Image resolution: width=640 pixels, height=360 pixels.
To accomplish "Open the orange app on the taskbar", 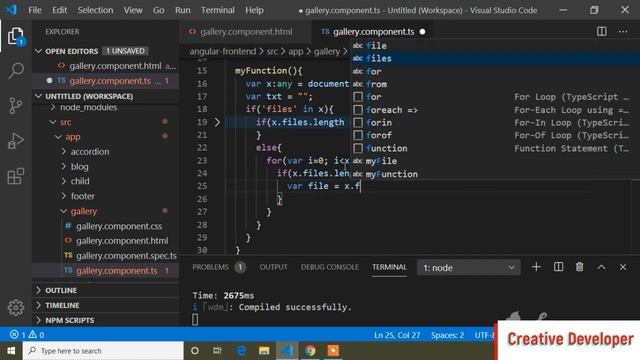I will coord(333,351).
